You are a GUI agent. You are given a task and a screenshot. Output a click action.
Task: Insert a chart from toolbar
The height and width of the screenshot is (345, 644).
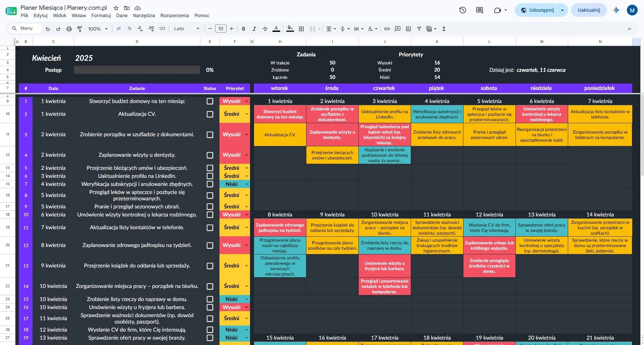pos(408,29)
